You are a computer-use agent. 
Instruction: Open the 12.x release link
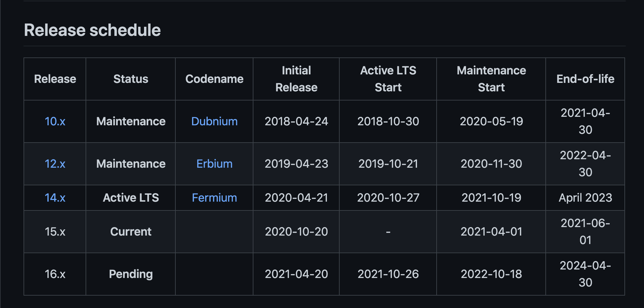[55, 164]
